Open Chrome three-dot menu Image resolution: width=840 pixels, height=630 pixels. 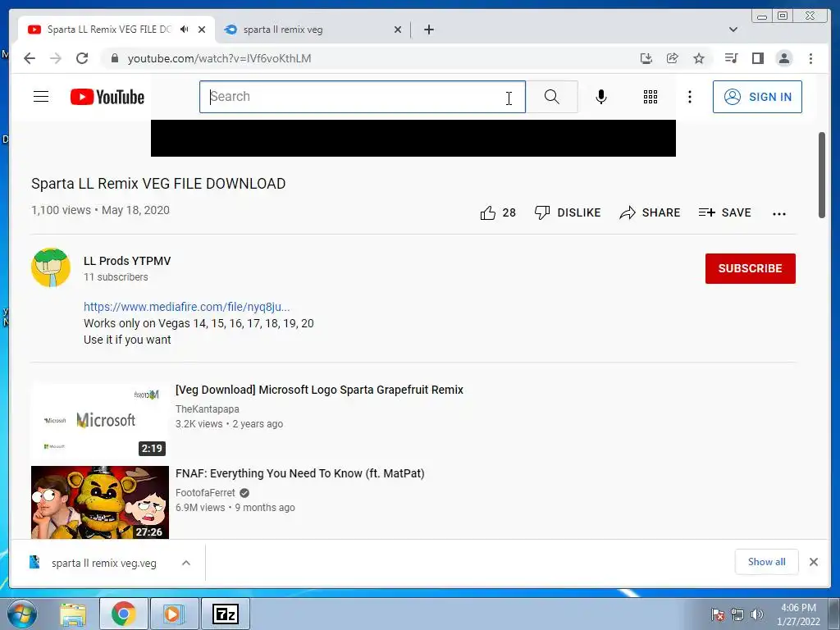810,58
